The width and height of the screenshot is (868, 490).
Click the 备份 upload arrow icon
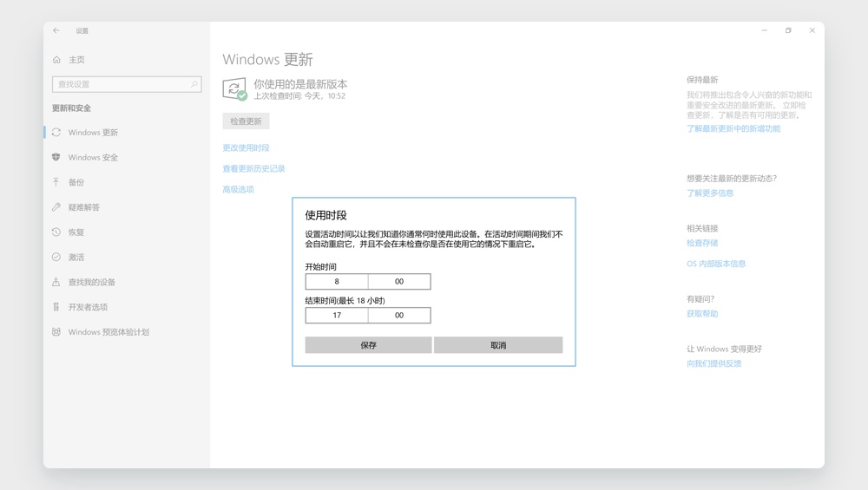point(56,182)
